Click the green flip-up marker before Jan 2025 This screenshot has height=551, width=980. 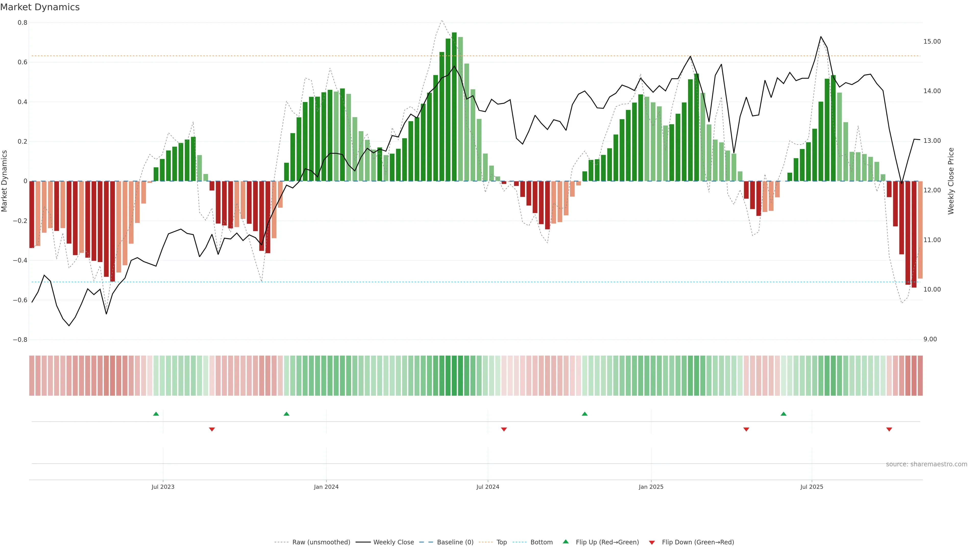tap(585, 414)
